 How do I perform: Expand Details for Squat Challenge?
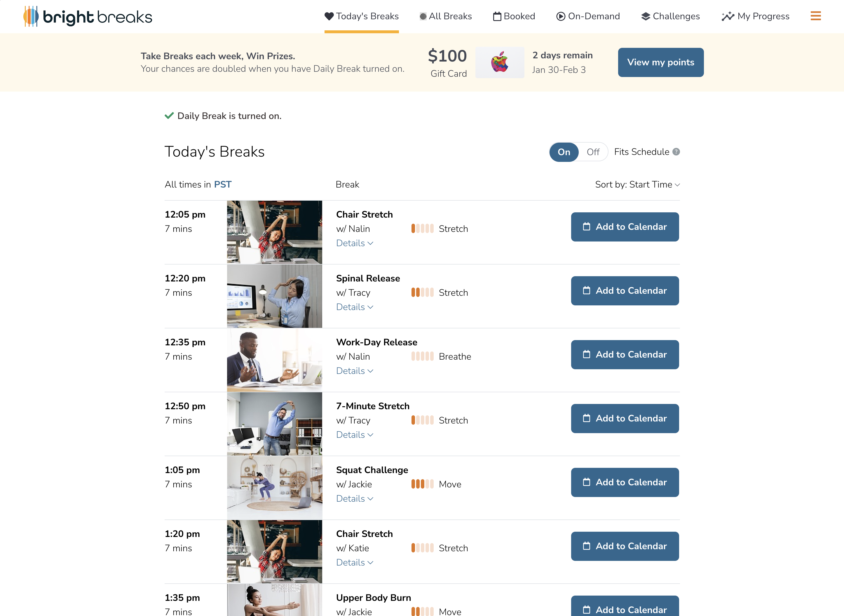point(355,498)
